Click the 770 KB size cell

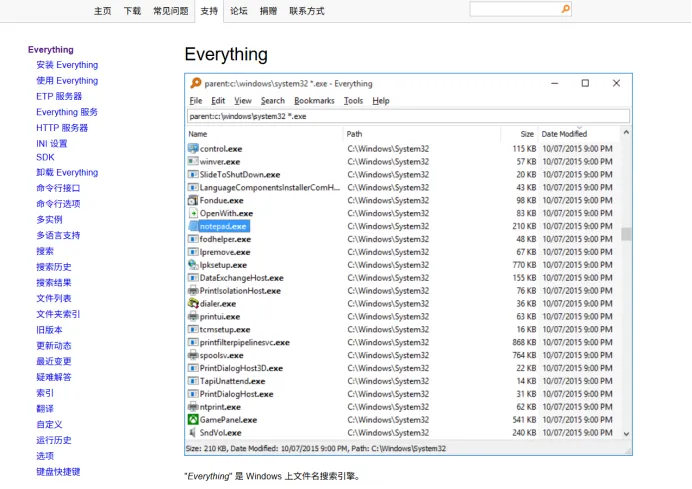pyautogui.click(x=524, y=265)
